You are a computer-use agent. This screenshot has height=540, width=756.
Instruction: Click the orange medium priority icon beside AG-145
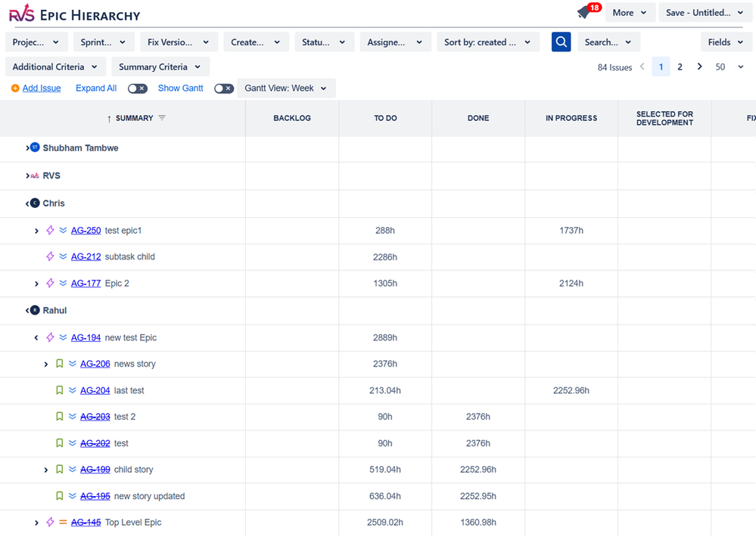click(x=63, y=522)
